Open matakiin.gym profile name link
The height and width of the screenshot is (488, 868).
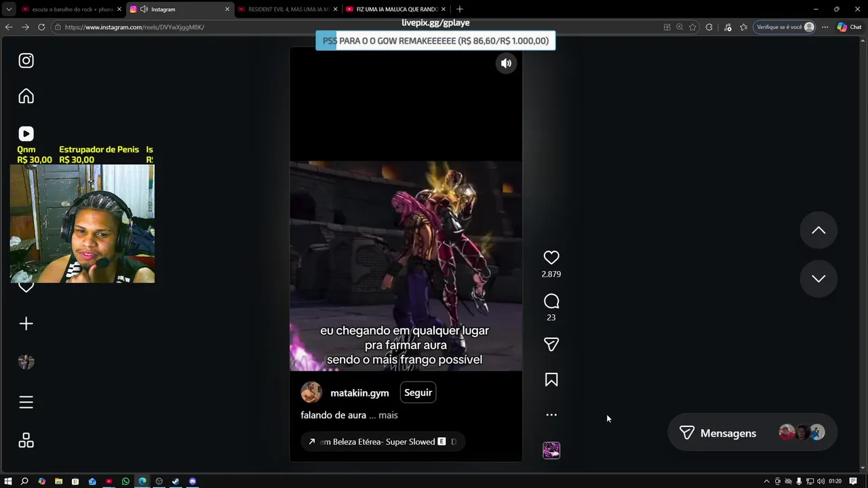tap(359, 393)
